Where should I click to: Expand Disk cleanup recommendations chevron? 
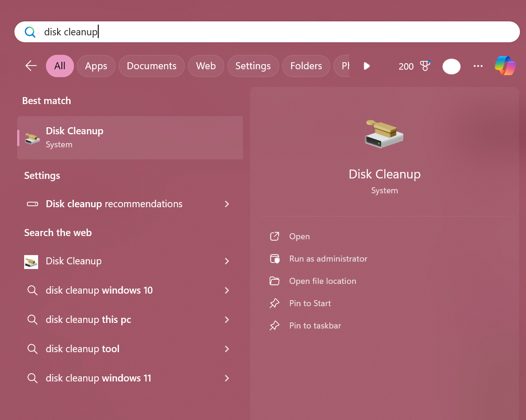[x=227, y=204]
